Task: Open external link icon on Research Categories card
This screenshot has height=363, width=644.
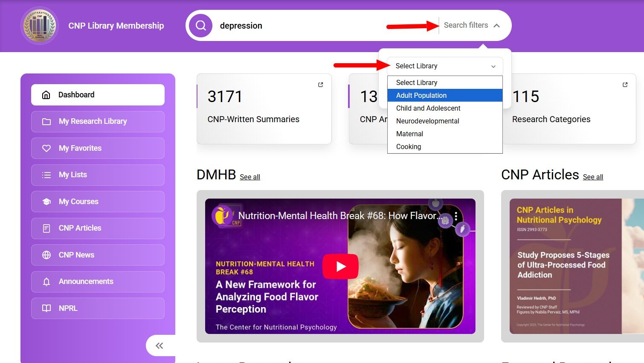Action: (x=625, y=85)
